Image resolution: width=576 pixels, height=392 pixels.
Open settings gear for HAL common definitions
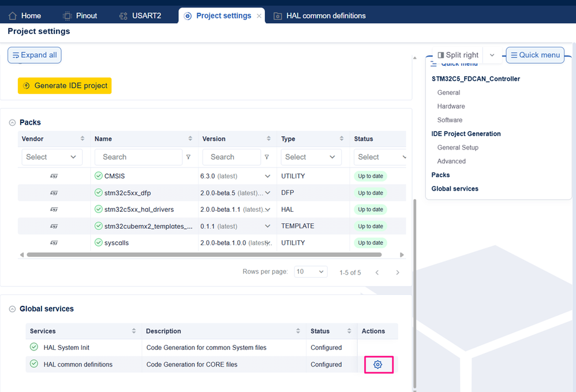pos(377,364)
